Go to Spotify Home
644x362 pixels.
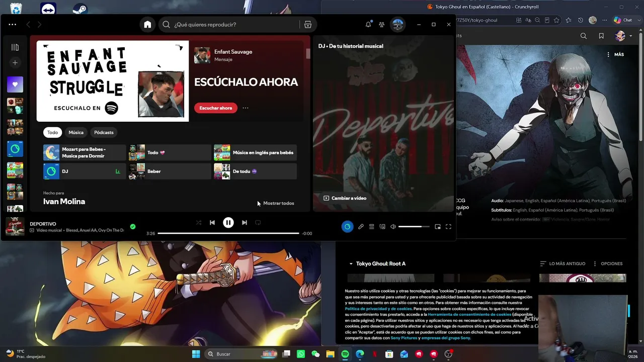tap(147, 24)
